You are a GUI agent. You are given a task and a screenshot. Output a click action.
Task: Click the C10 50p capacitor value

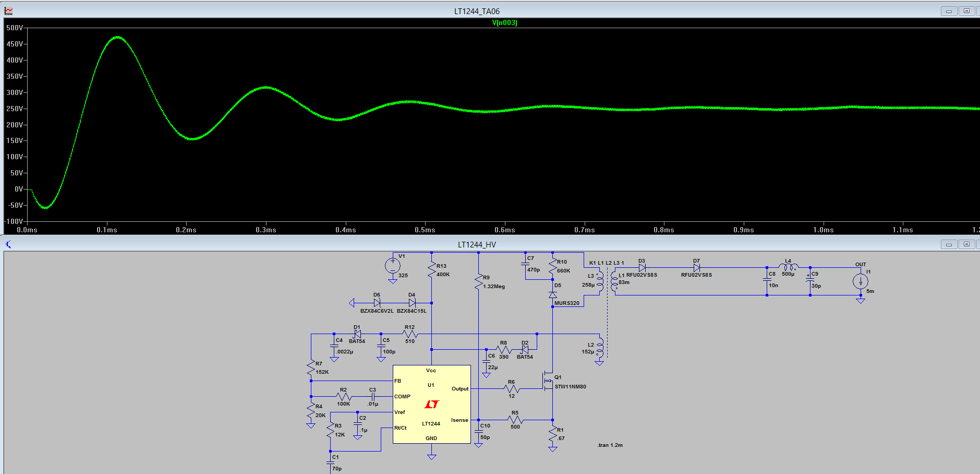coord(485,437)
